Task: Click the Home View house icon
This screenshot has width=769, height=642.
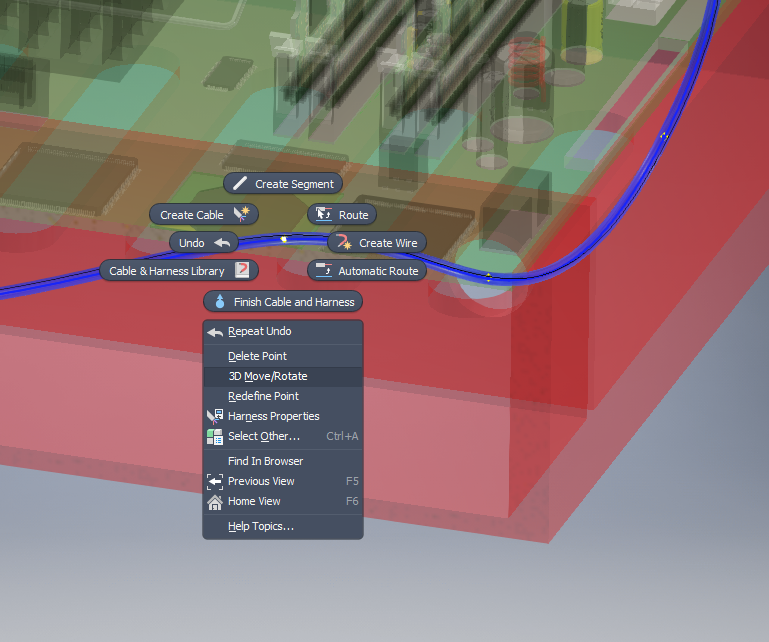Action: (x=215, y=502)
